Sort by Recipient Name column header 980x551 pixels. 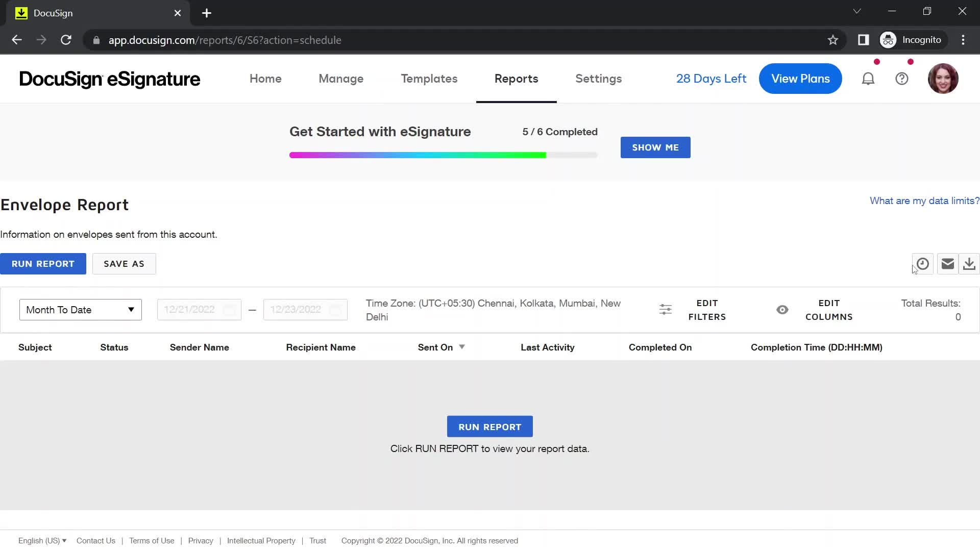pos(321,347)
